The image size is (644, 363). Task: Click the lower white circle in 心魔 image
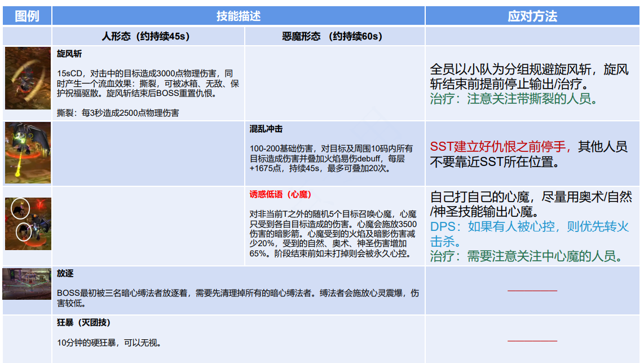tap(23, 231)
